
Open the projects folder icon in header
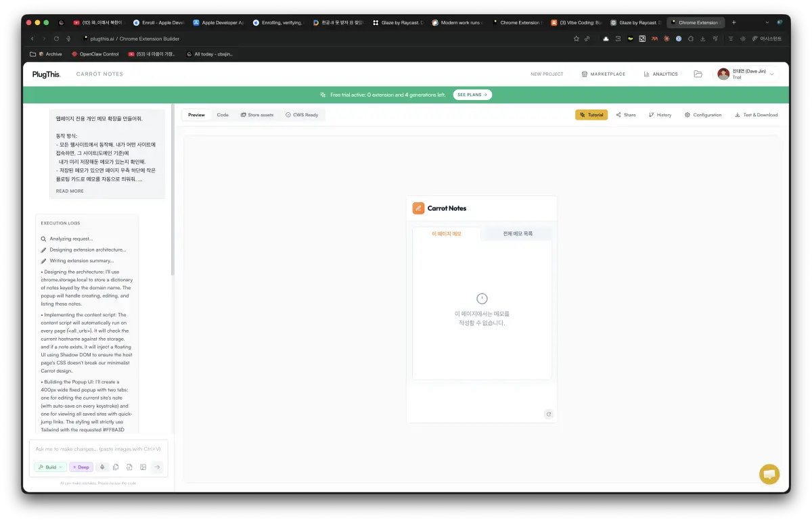pos(698,74)
